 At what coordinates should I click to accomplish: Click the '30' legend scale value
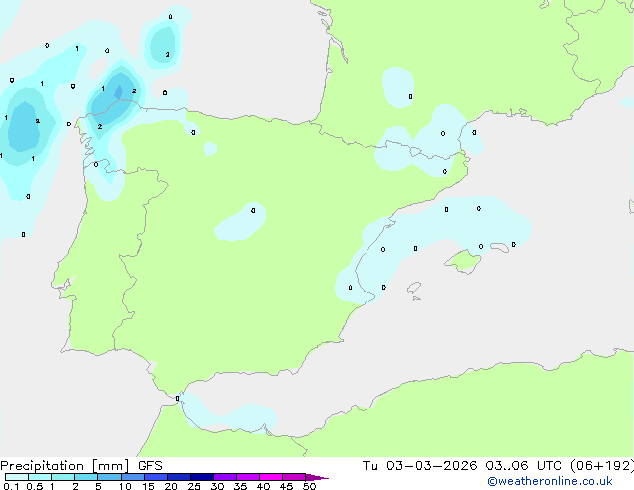click(x=217, y=486)
